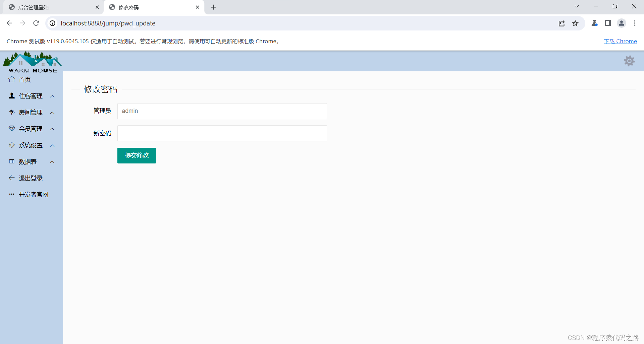Viewport: 644px width, 344px height.
Task: Click the palm tree icon for 房间管理
Action: [12, 112]
